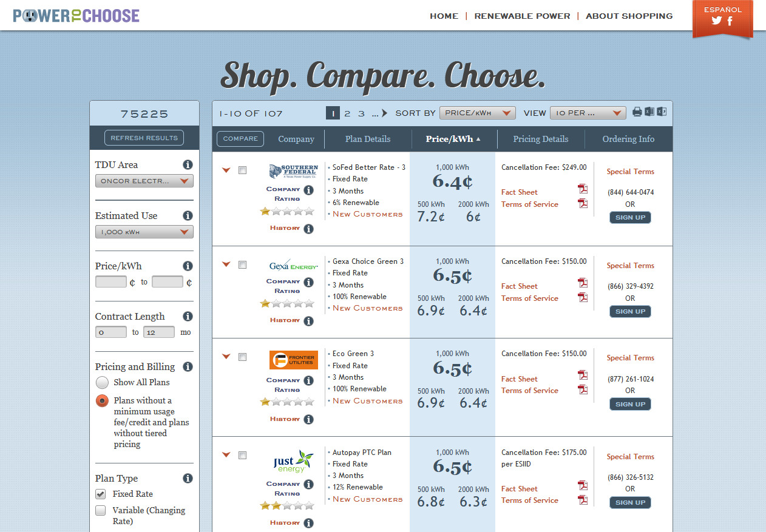Expand the Southern Federal plan row

coord(226,170)
